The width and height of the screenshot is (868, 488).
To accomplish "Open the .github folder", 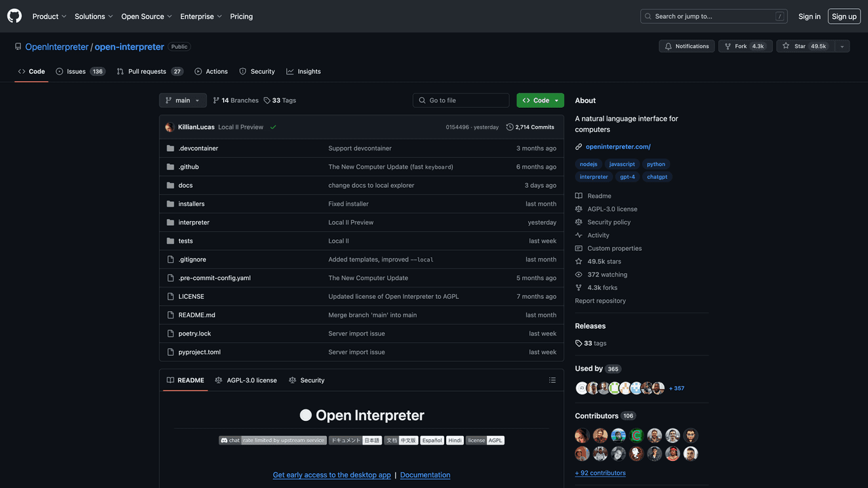I will (189, 167).
